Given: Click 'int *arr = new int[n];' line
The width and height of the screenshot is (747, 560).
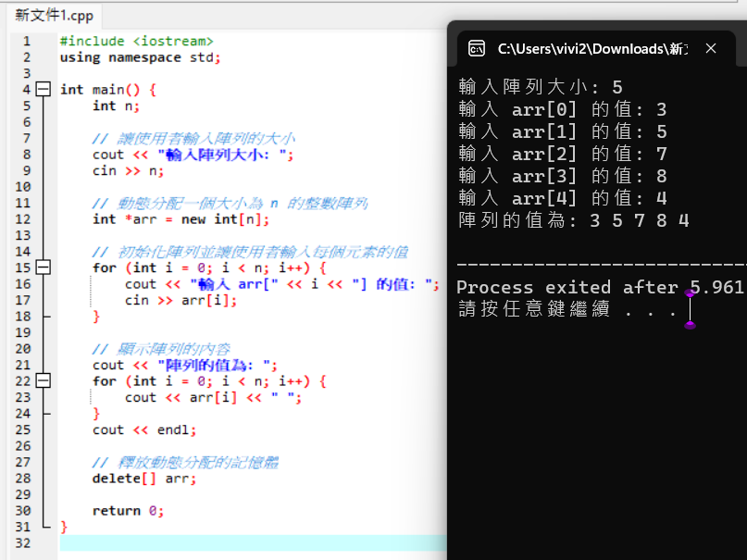Looking at the screenshot, I should click(x=181, y=219).
